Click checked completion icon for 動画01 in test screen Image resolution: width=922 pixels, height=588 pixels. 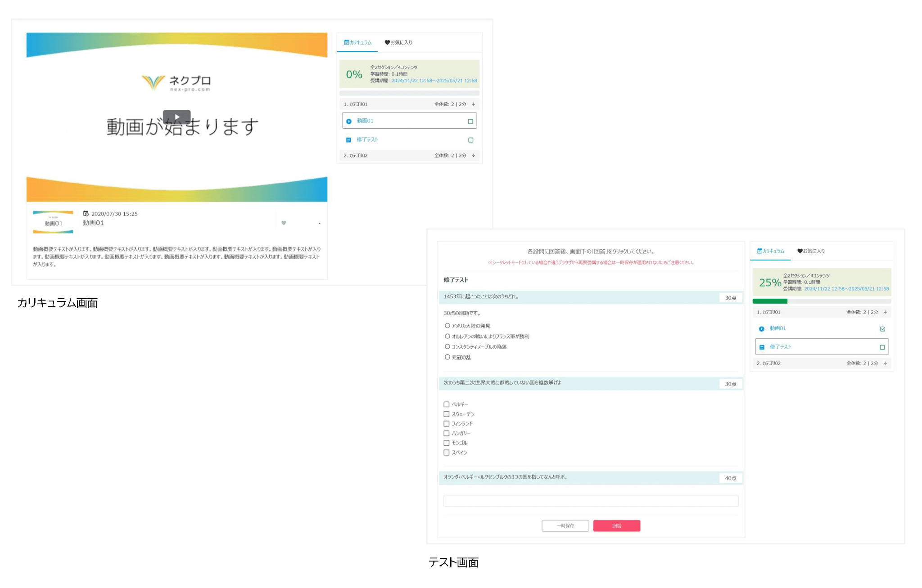click(882, 329)
